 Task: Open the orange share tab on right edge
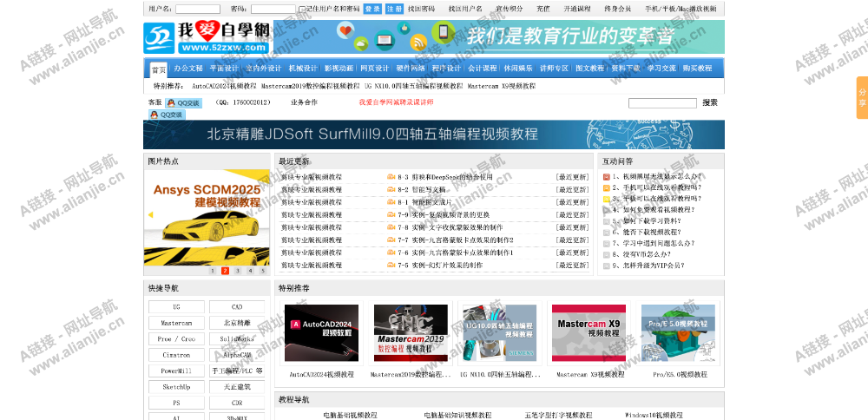[861, 98]
